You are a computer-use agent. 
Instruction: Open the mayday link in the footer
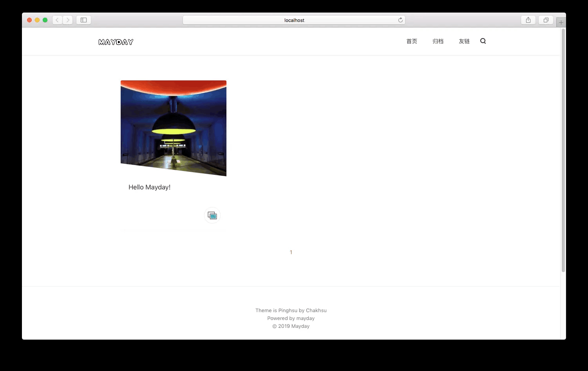(x=306, y=318)
